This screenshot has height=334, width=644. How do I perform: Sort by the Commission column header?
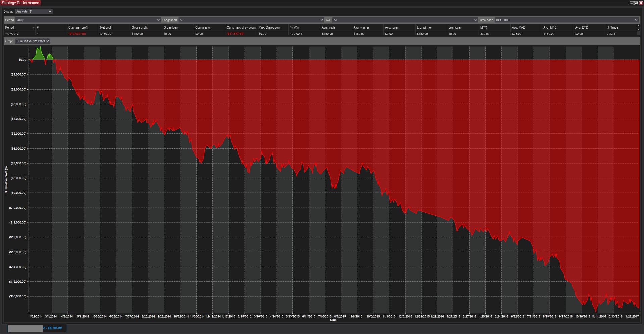click(210, 27)
